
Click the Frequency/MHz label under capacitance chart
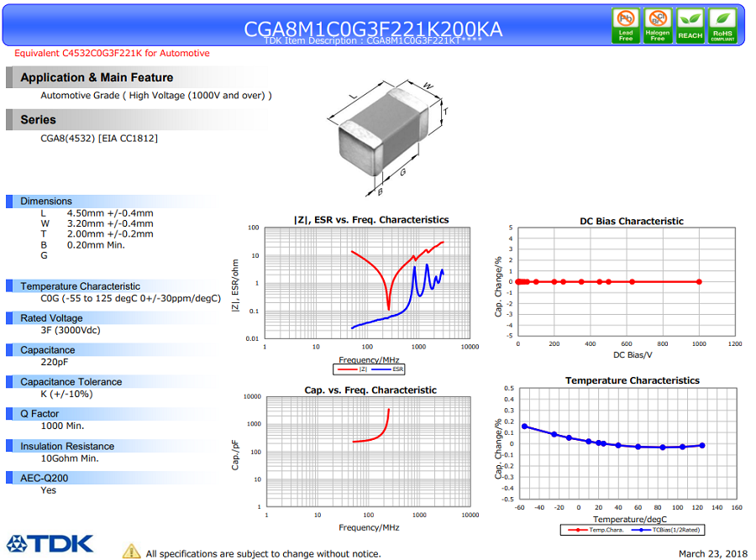(x=369, y=528)
